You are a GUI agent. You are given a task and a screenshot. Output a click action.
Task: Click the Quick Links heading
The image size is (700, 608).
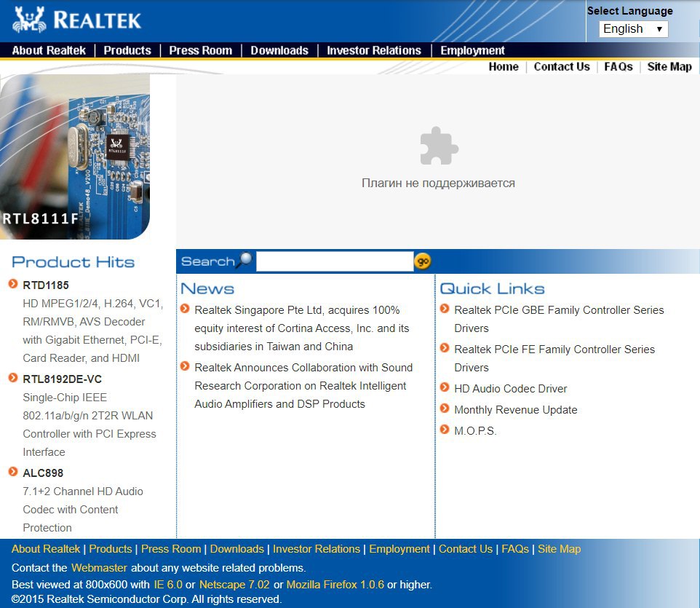[492, 288]
